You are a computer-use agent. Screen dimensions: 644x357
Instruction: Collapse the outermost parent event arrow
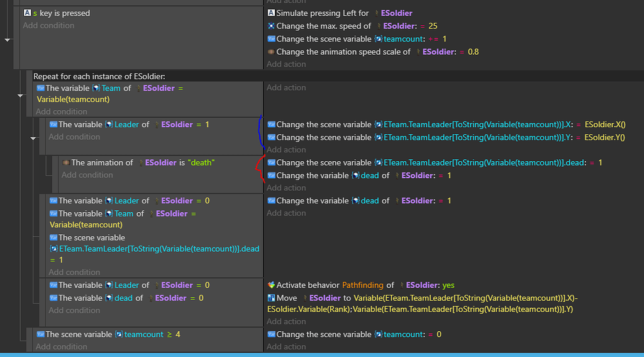(8, 39)
